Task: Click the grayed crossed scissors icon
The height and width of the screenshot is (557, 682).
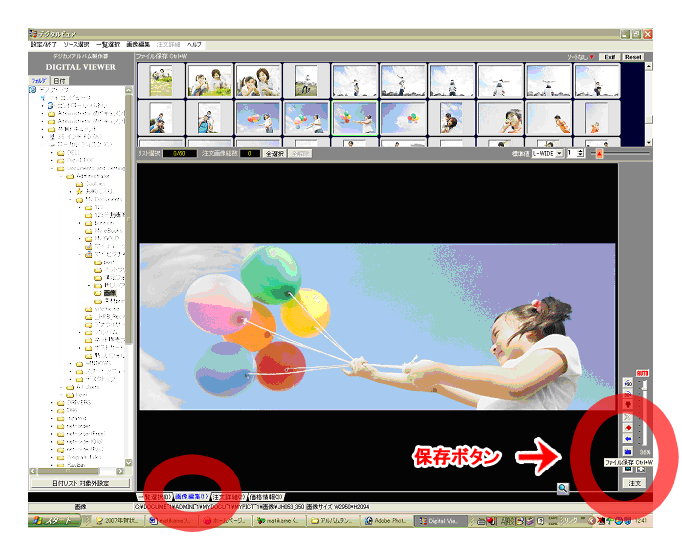Action: click(x=628, y=417)
